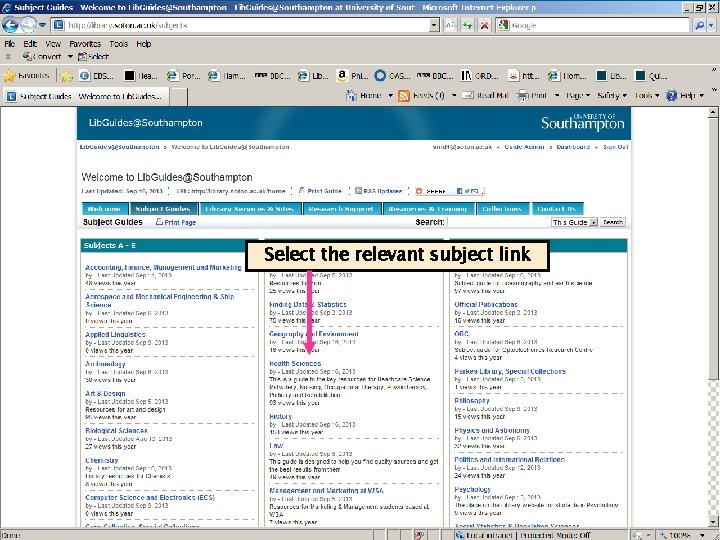Viewport: 720px width, 540px height.
Task: Open the View menu
Action: [x=53, y=44]
